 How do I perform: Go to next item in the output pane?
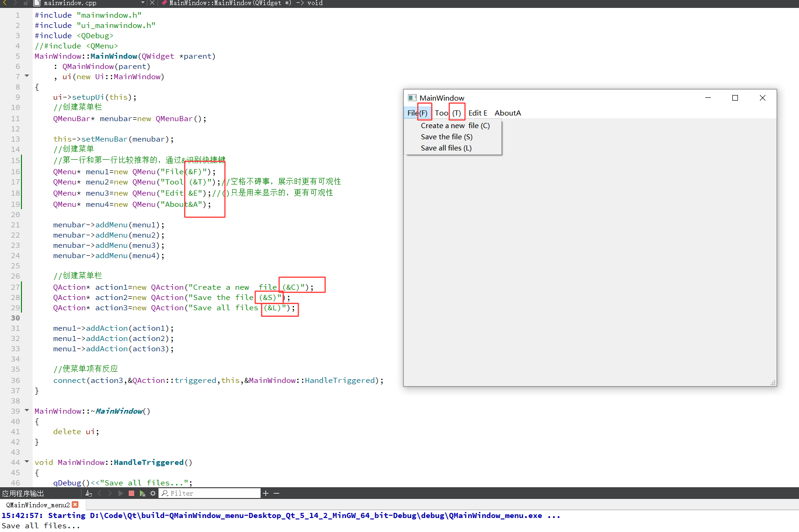pos(110,493)
